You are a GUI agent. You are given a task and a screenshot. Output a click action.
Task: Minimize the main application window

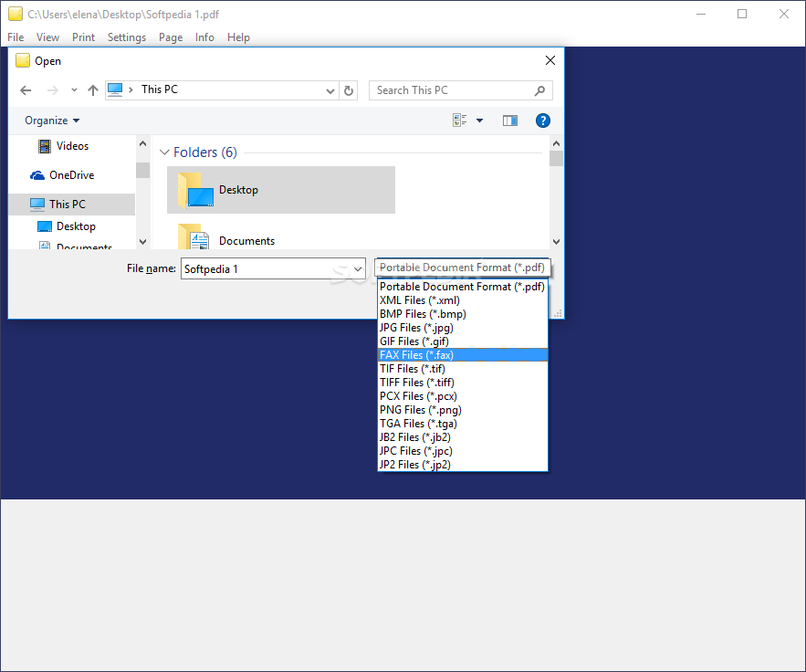(701, 14)
